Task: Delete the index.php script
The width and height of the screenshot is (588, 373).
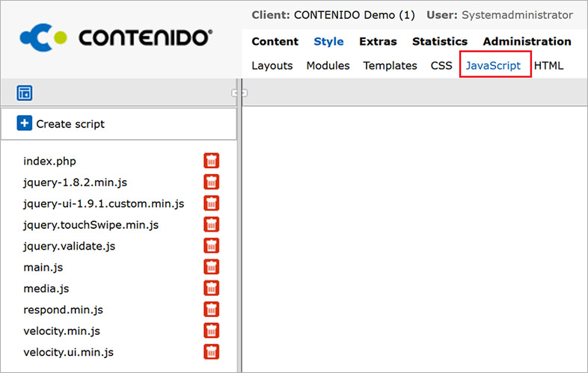Action: pyautogui.click(x=212, y=161)
